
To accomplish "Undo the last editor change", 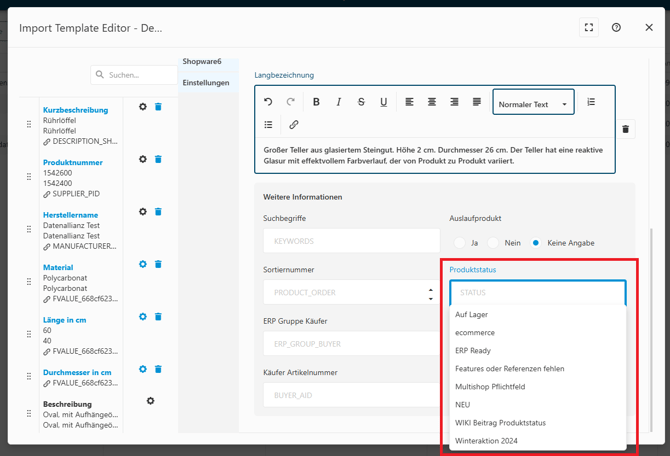I will [x=268, y=102].
